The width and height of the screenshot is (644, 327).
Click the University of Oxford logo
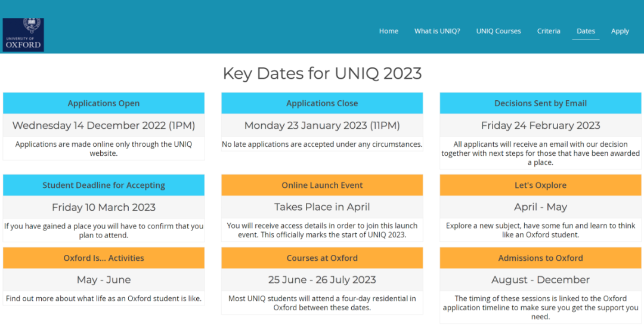point(23,35)
